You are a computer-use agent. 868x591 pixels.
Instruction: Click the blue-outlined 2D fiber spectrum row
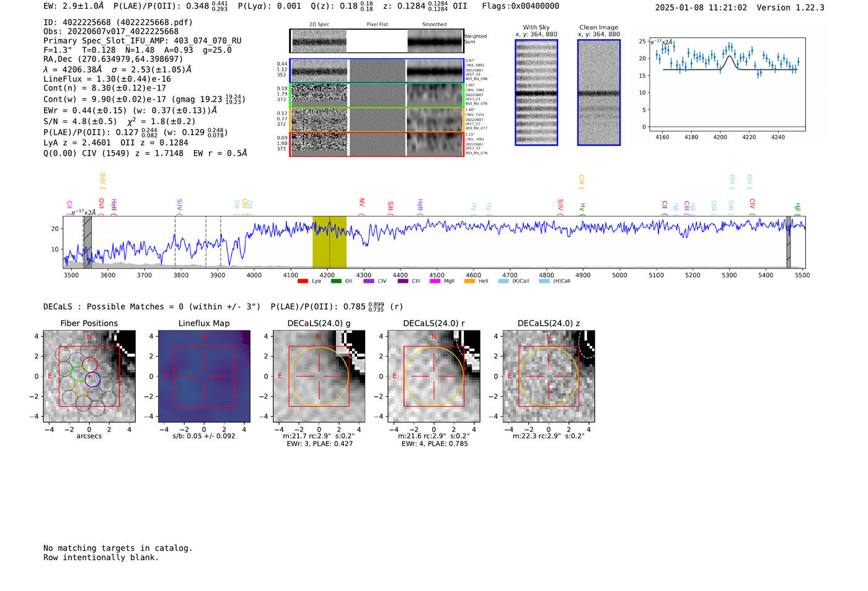(377, 71)
